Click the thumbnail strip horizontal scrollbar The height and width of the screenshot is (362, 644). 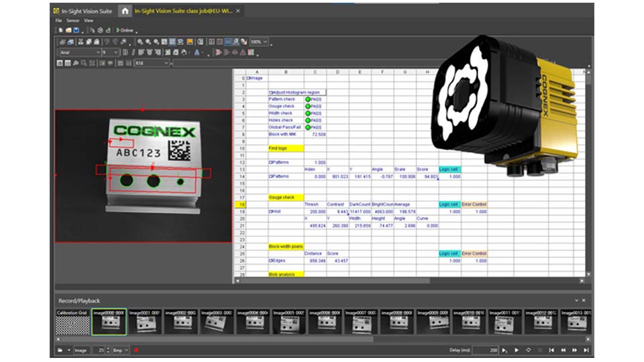click(217, 339)
